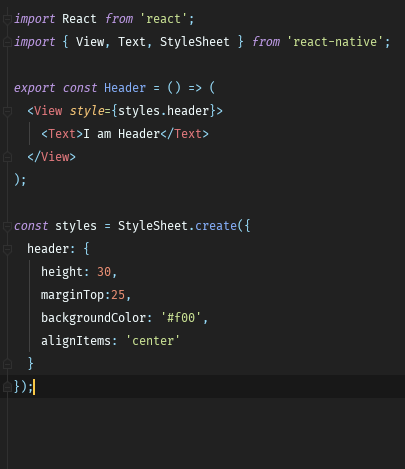
Task: Collapse the header object fold marker
Action: click(x=7, y=249)
